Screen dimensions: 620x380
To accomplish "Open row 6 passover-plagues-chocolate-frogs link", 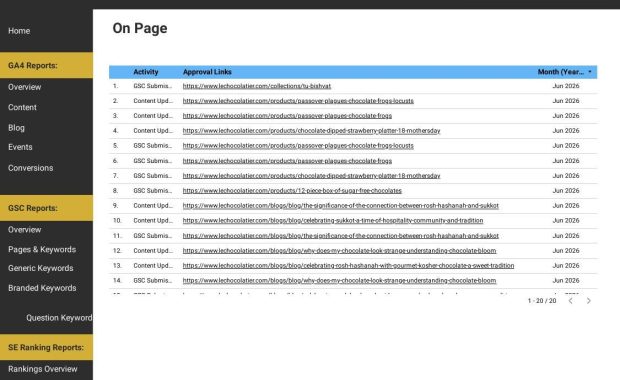I will pyautogui.click(x=287, y=161).
